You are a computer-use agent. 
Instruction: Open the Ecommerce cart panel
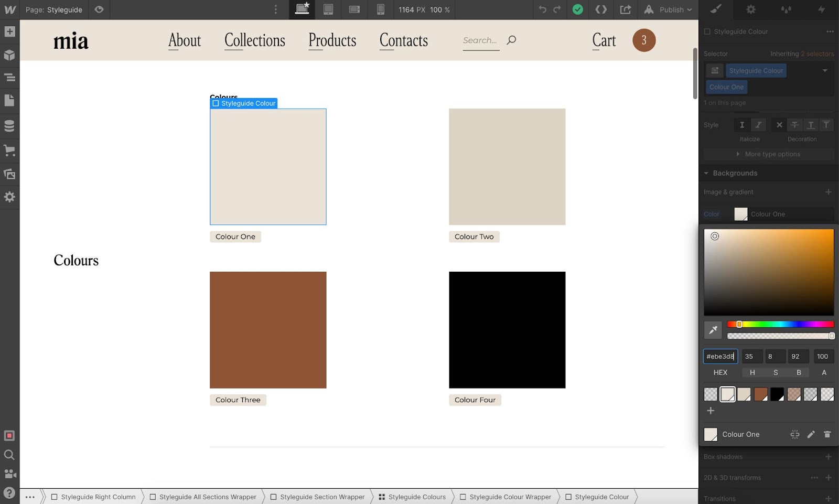tap(9, 151)
